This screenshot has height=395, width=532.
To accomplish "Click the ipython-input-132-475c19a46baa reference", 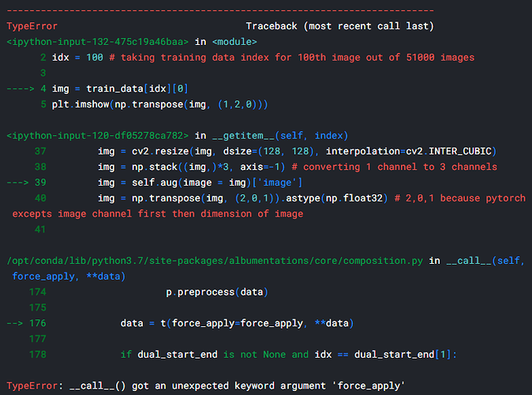I will (x=98, y=42).
